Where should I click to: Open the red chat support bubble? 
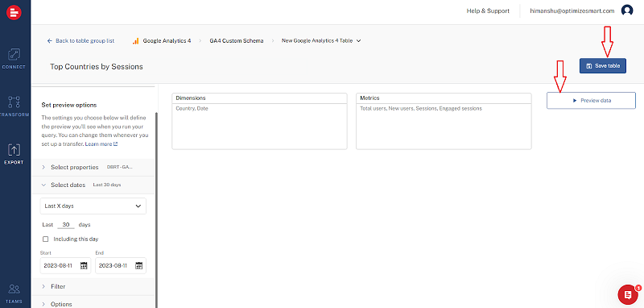coord(628,294)
